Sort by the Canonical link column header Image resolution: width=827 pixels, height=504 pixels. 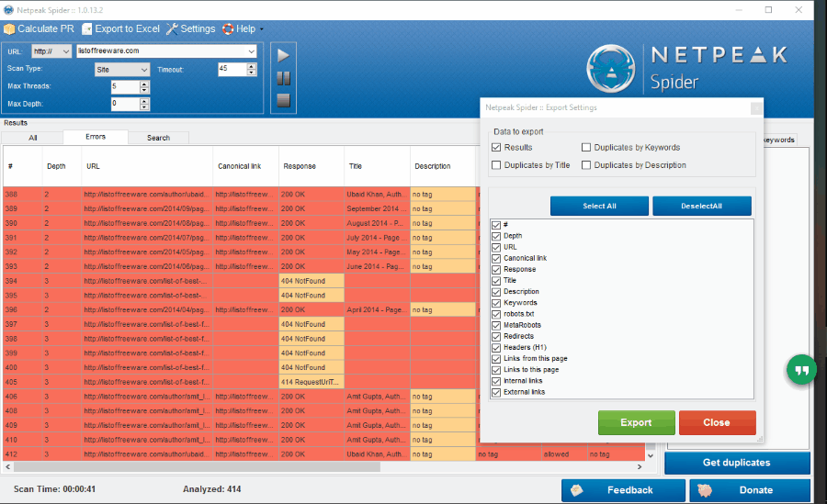[x=245, y=166]
